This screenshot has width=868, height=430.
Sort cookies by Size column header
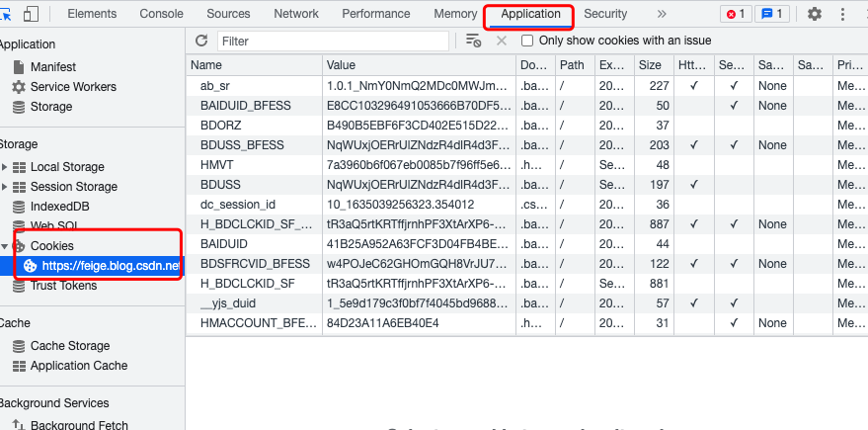coord(653,65)
